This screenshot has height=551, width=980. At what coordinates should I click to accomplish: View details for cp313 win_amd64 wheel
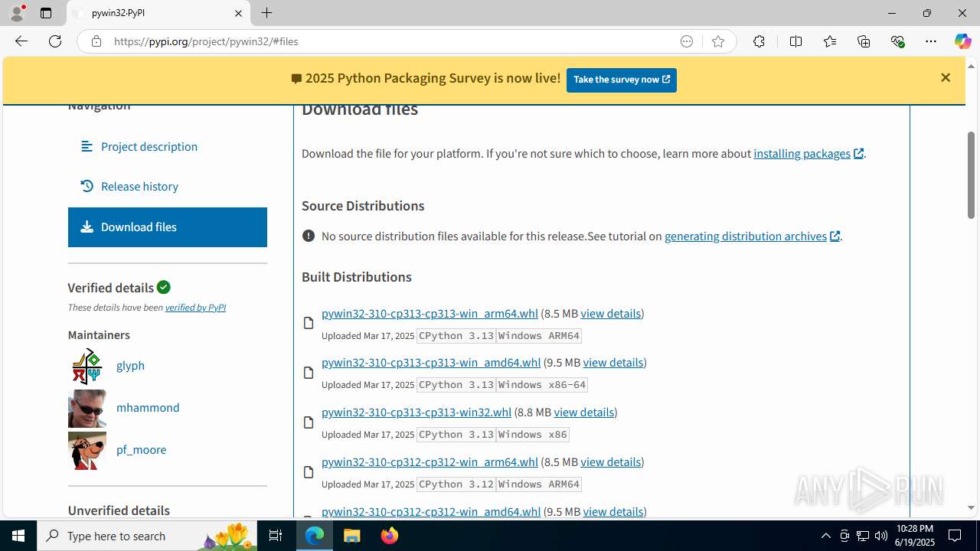613,362
